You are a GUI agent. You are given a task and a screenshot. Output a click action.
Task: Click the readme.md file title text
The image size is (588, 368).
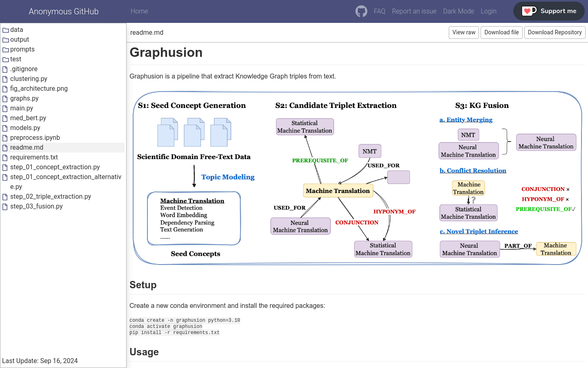click(x=147, y=33)
